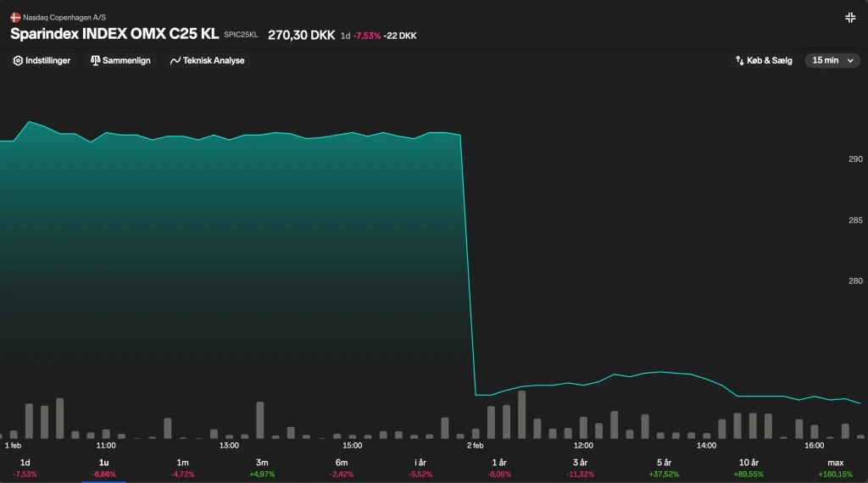Select the 1 år time range tab
Image resolution: width=868 pixels, height=483 pixels.
click(499, 468)
